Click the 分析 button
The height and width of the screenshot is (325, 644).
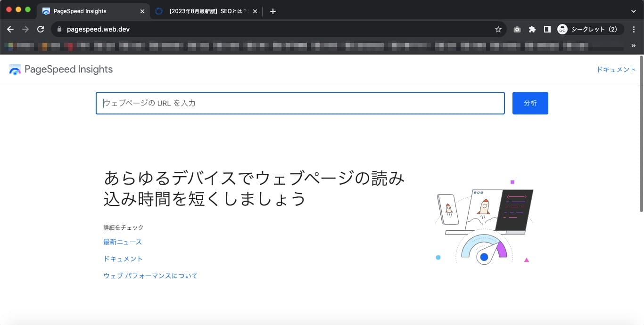(530, 103)
